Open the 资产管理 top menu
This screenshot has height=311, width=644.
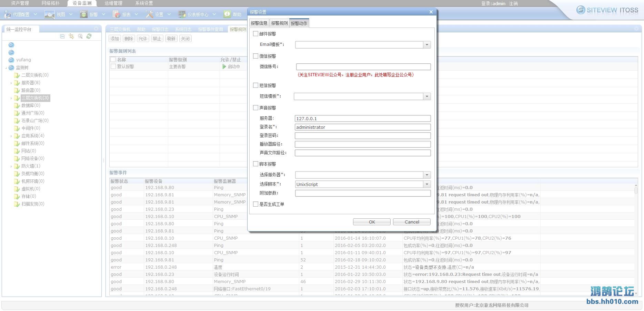20,3
